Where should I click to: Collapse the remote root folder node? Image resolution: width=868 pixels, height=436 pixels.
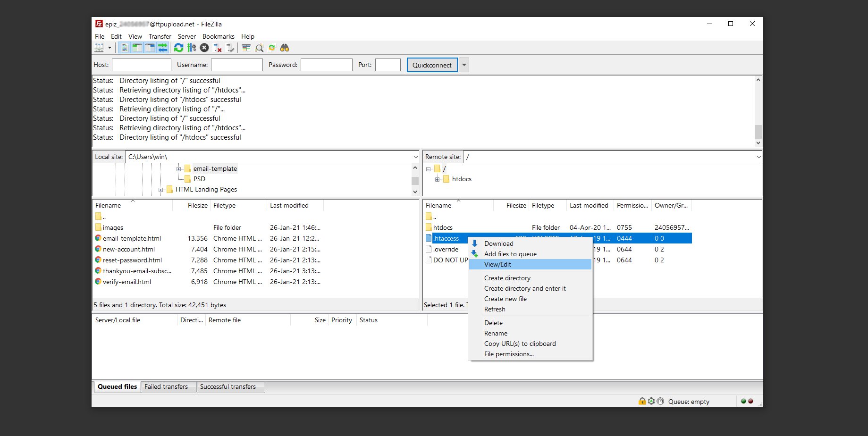(x=428, y=168)
